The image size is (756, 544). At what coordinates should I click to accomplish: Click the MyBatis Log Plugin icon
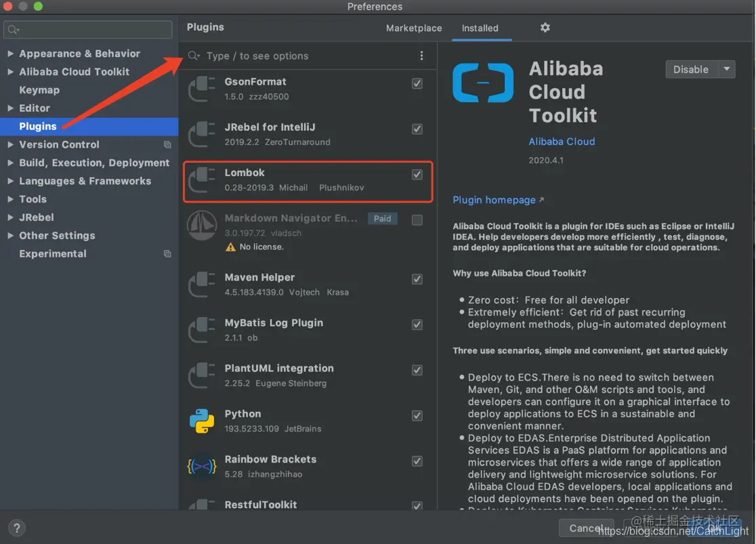point(202,331)
